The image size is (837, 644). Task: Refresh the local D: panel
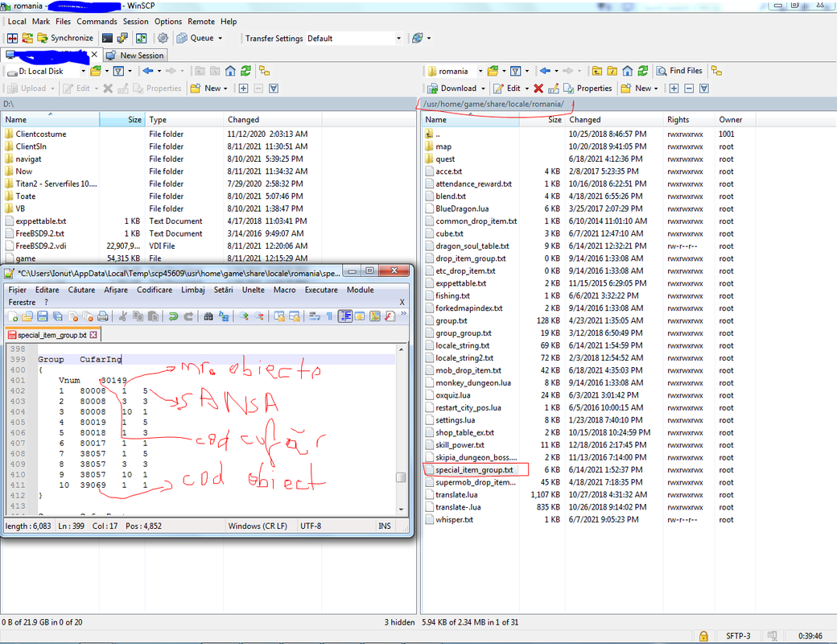[x=245, y=71]
